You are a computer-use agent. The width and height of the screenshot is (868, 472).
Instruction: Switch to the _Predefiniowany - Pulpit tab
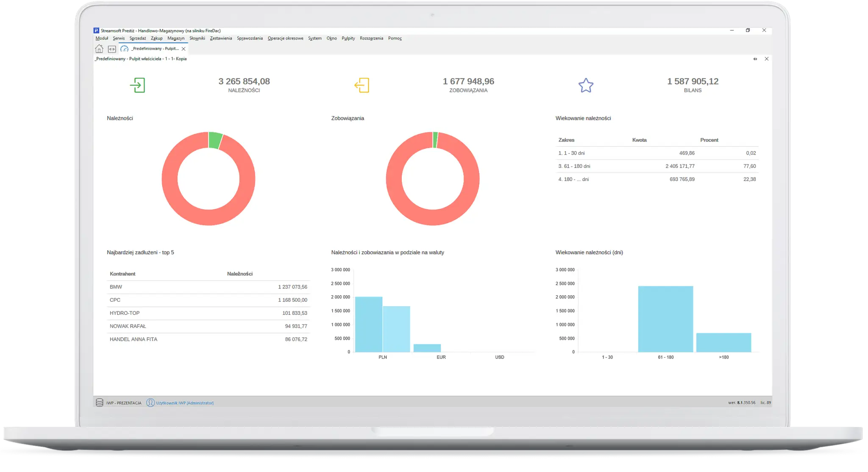[155, 49]
